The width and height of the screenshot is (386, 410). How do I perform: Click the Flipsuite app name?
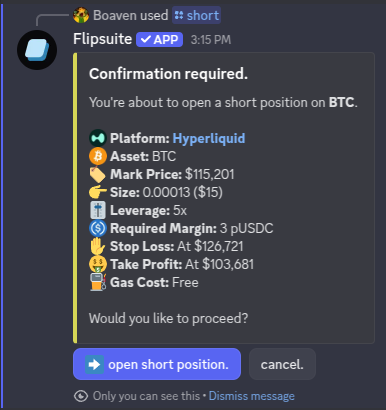click(103, 39)
